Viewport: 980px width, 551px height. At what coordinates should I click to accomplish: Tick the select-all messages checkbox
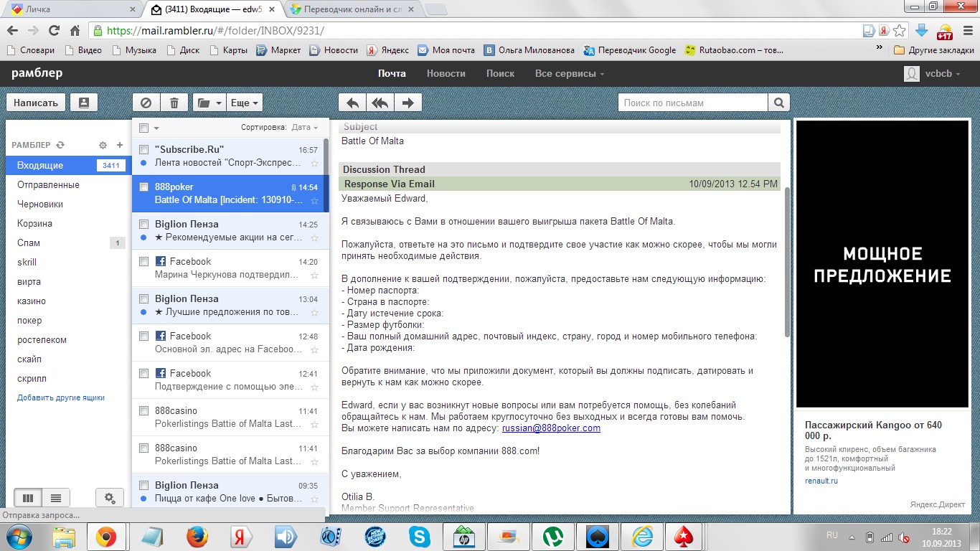143,128
